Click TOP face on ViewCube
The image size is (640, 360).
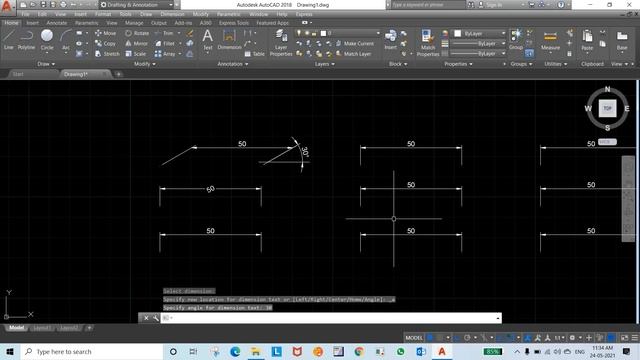click(607, 108)
